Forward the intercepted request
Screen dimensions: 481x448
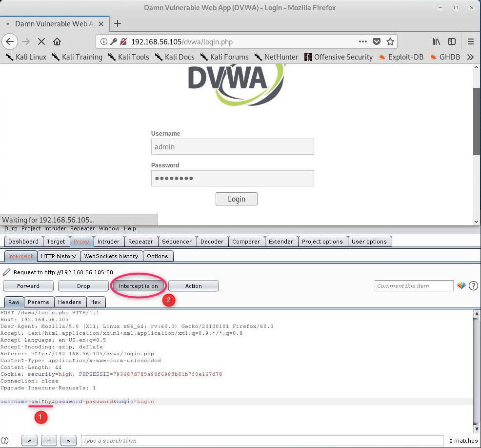point(28,285)
